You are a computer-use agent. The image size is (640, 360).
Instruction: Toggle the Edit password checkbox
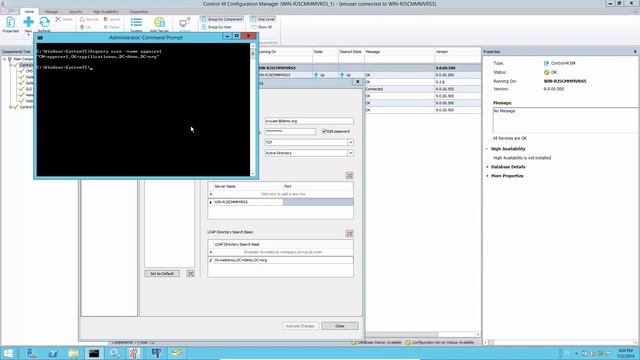[x=324, y=131]
